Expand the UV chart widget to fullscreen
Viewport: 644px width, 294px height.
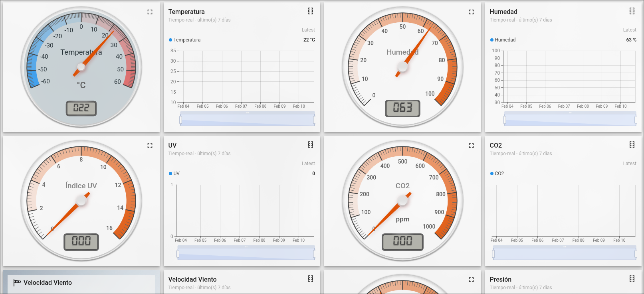[311, 145]
